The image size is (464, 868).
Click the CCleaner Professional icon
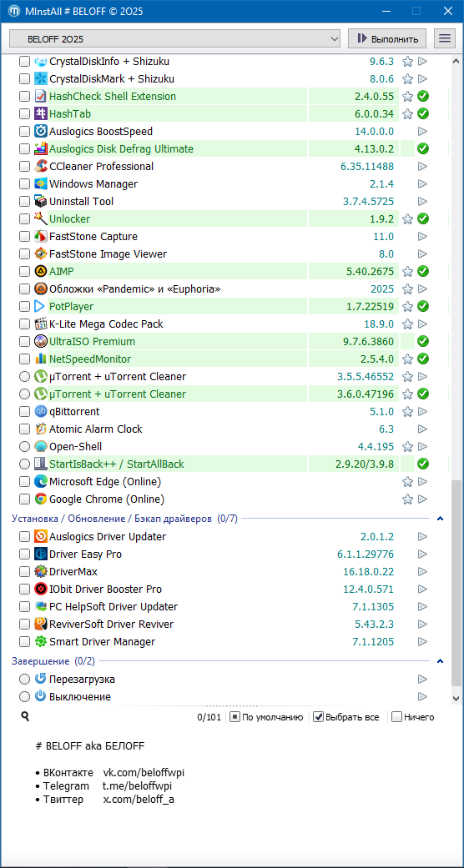[x=40, y=167]
